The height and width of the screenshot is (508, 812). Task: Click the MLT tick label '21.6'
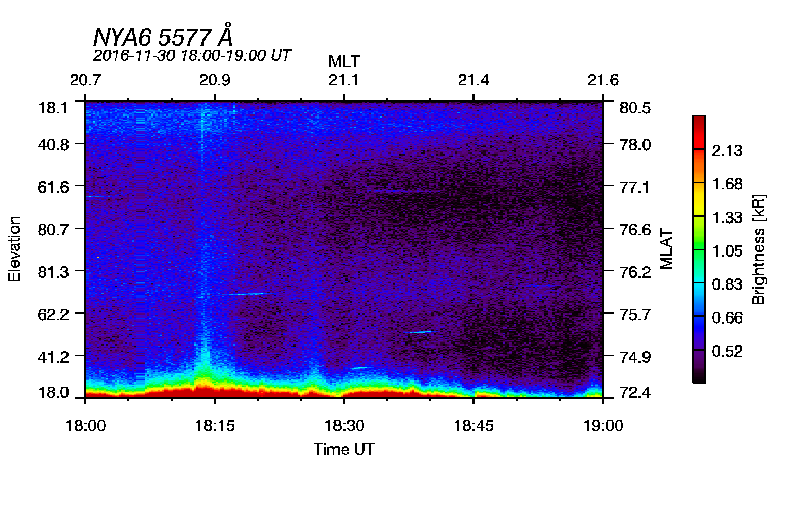[603, 80]
